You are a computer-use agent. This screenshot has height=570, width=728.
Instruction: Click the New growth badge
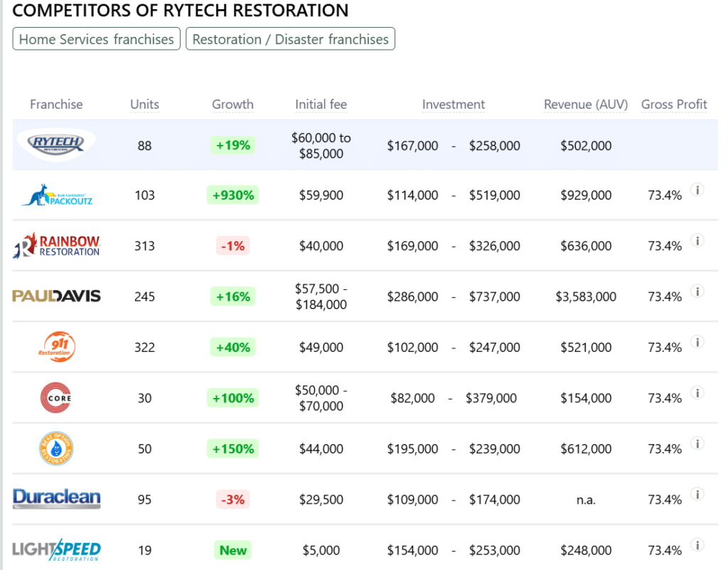click(232, 550)
